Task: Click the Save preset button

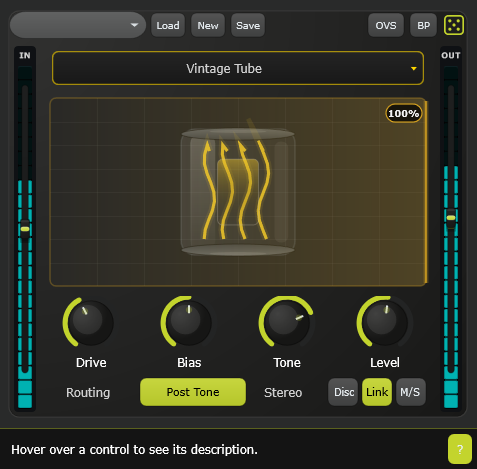Action: 248,25
